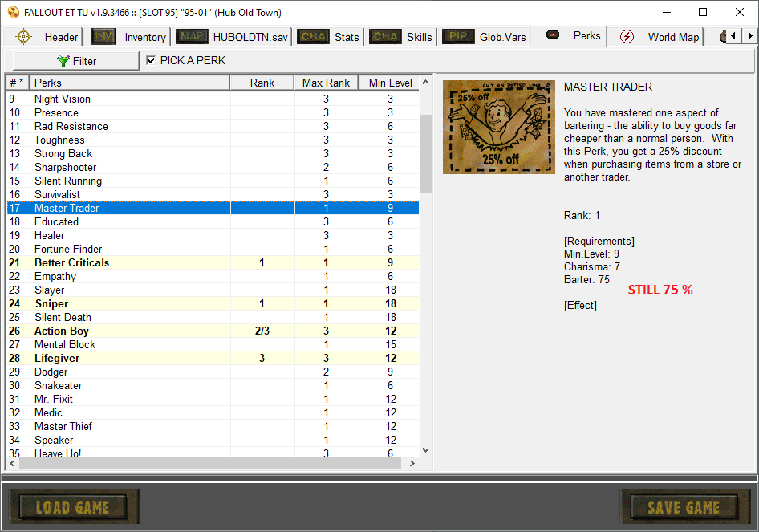The width and height of the screenshot is (759, 532).
Task: Click the horizontal scroll-left arrow
Action: click(x=12, y=463)
